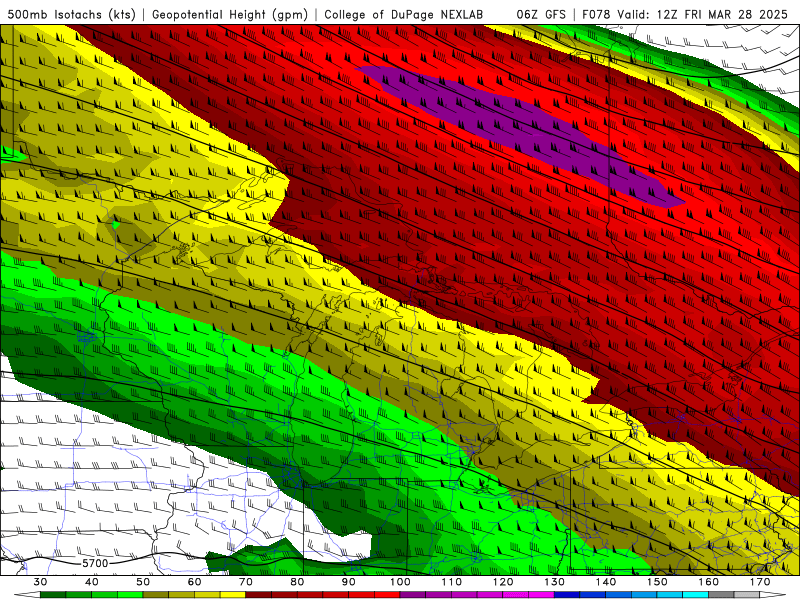
Task: Click the '70' color bar scale label
Action: point(246,582)
